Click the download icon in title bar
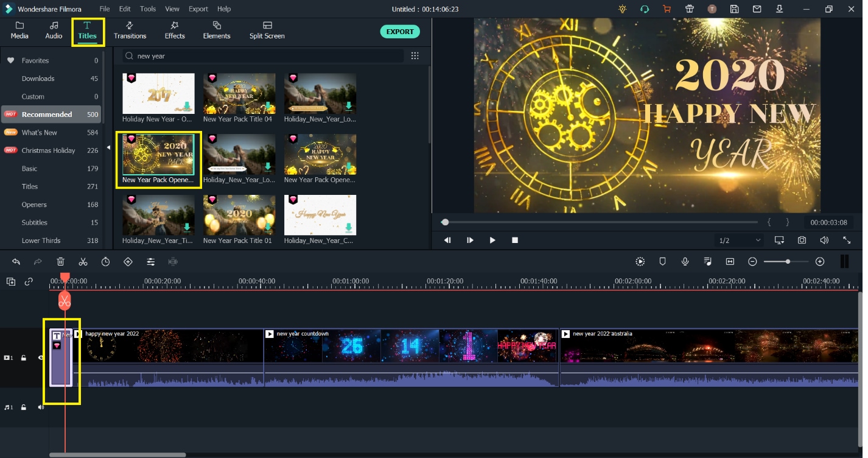This screenshot has height=458, width=868. [x=780, y=9]
